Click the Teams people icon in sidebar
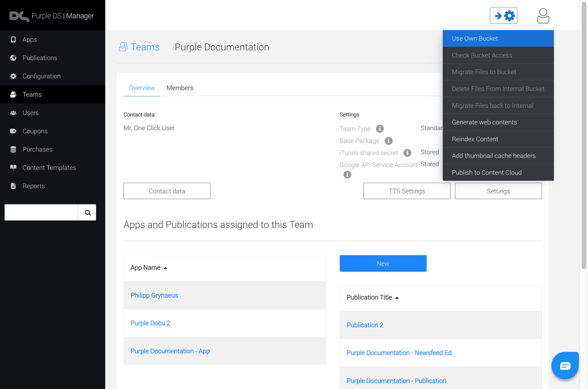This screenshot has height=389, width=588. coord(13,94)
